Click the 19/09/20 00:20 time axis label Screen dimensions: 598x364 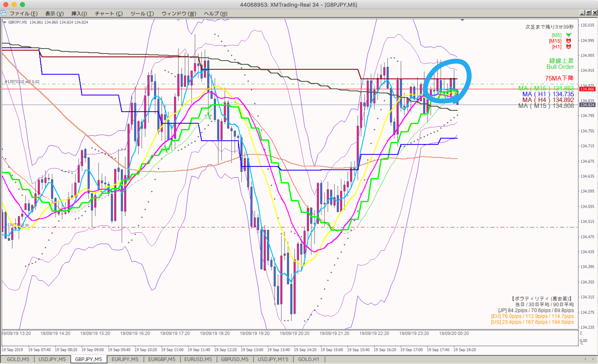pyautogui.click(x=454, y=333)
